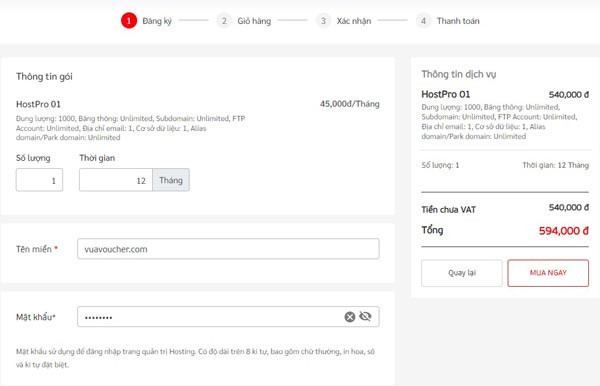
Task: Click the MUA NGAY button
Action: click(548, 273)
